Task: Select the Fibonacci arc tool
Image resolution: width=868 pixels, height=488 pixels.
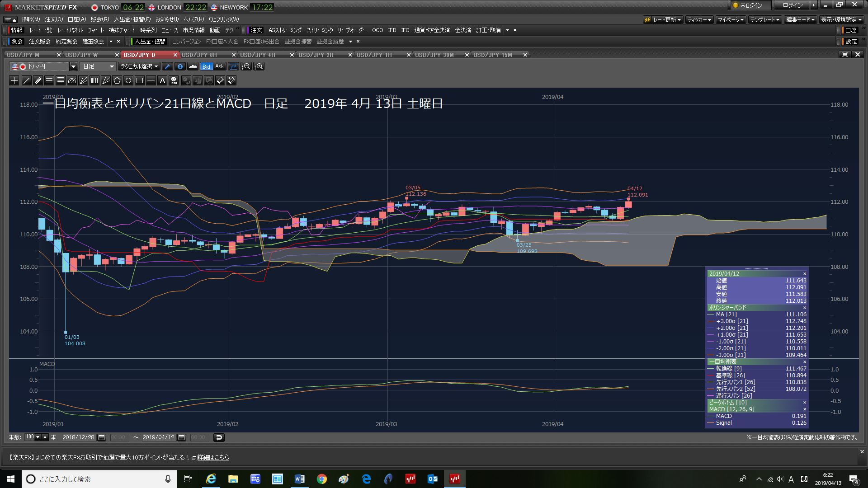Action: click(71, 80)
